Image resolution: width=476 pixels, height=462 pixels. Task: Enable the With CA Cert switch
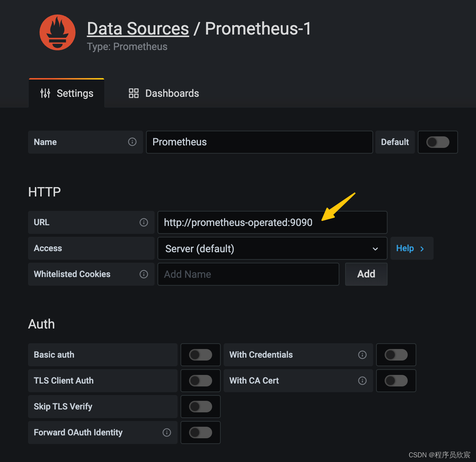coord(396,381)
